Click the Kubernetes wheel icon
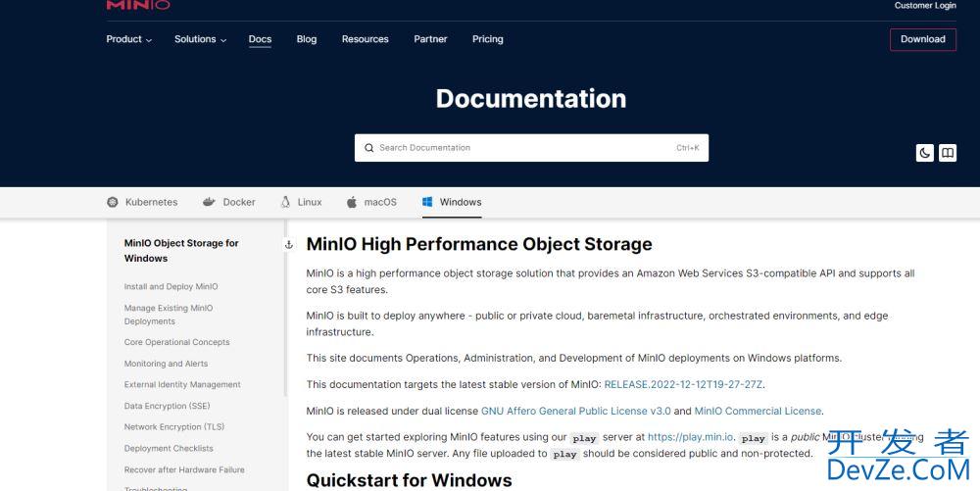This screenshot has width=980, height=491. coord(113,202)
